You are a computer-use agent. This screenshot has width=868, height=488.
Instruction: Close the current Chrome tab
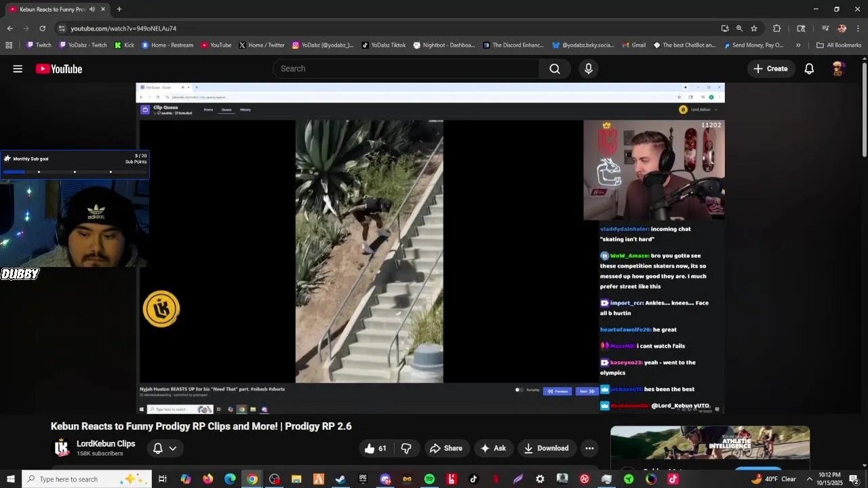[103, 9]
